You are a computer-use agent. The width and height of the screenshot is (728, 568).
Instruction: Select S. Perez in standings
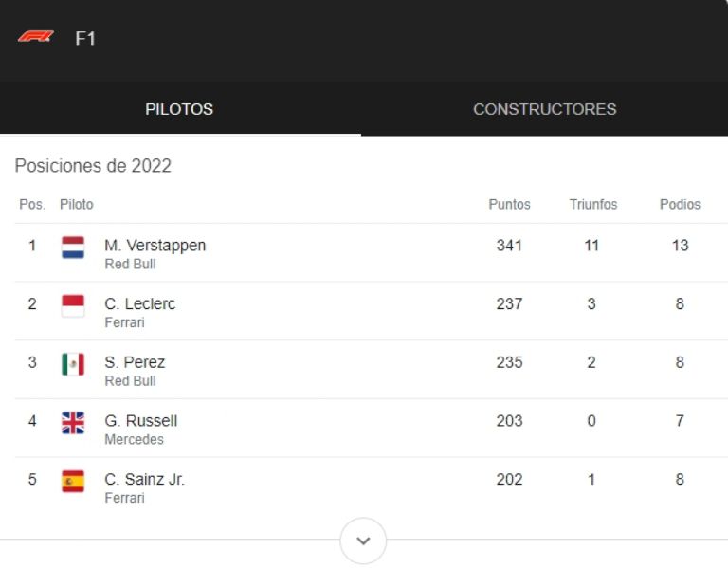(x=135, y=362)
